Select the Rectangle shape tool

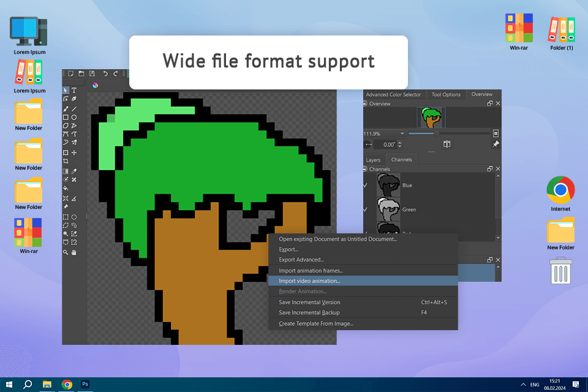pos(66,118)
